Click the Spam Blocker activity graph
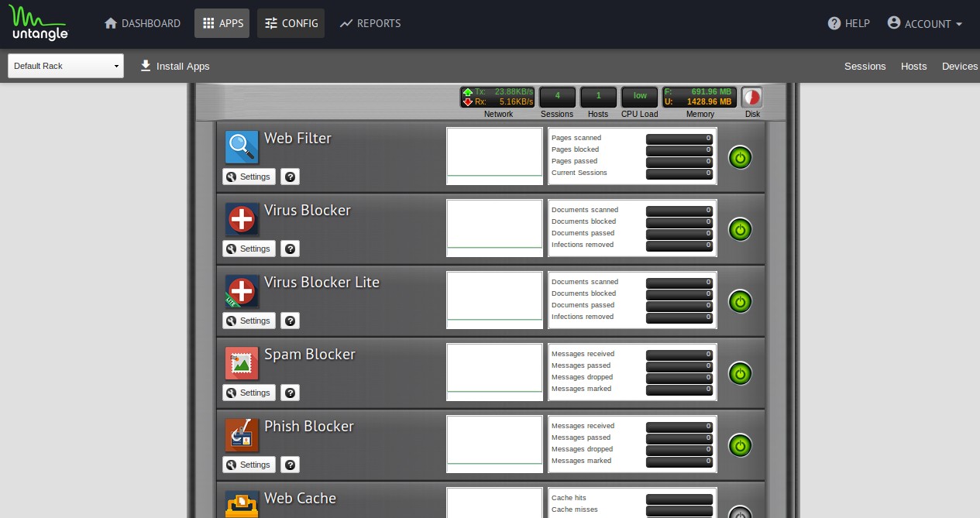 click(x=494, y=372)
